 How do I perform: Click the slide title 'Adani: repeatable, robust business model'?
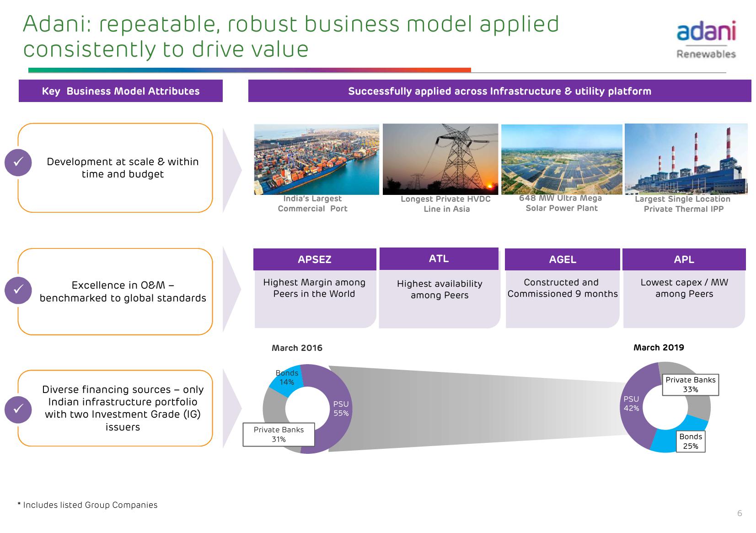(x=291, y=37)
